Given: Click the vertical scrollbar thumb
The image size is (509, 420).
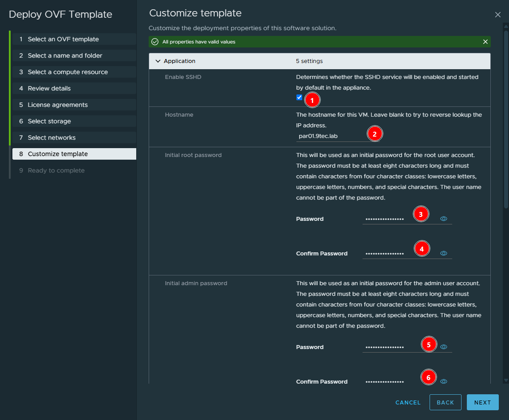Looking at the screenshot, I should click(506, 119).
